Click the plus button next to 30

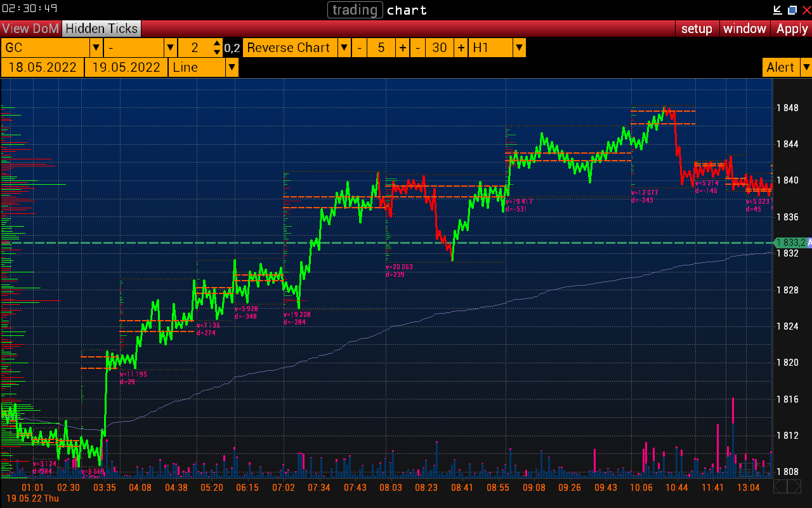coord(461,48)
